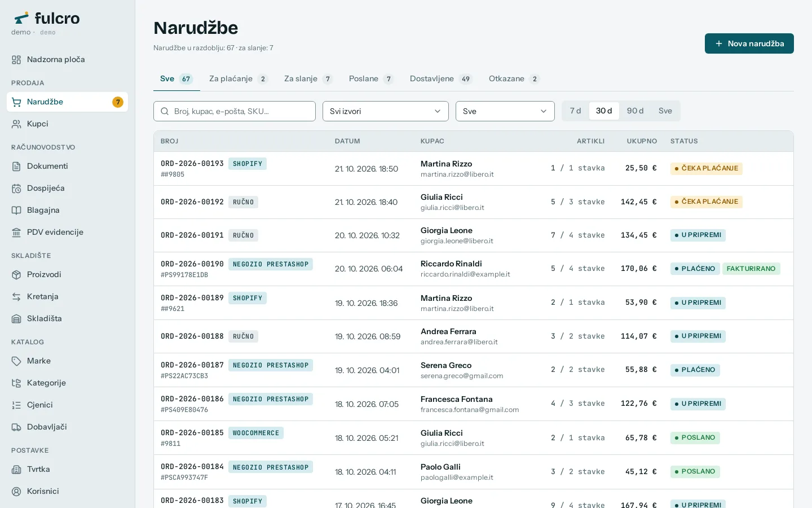Open order ORD-2026-00193
Viewport: 812px width, 508px height.
point(192,164)
